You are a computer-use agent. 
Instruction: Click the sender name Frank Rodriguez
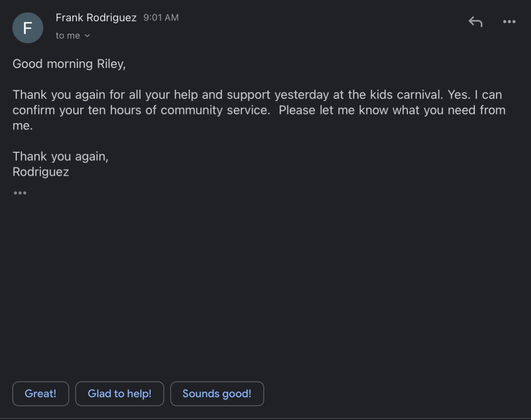pyautogui.click(x=96, y=17)
